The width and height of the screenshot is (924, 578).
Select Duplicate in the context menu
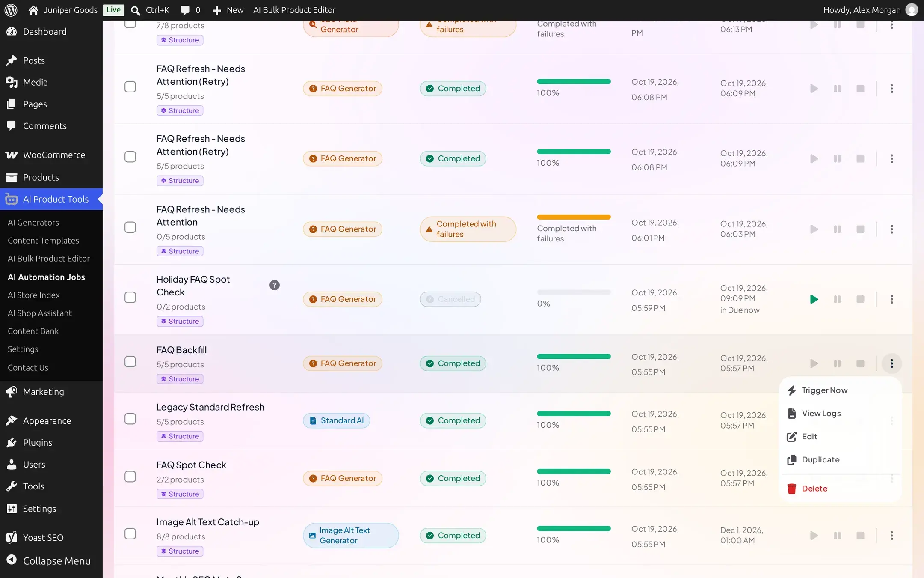coord(840,460)
